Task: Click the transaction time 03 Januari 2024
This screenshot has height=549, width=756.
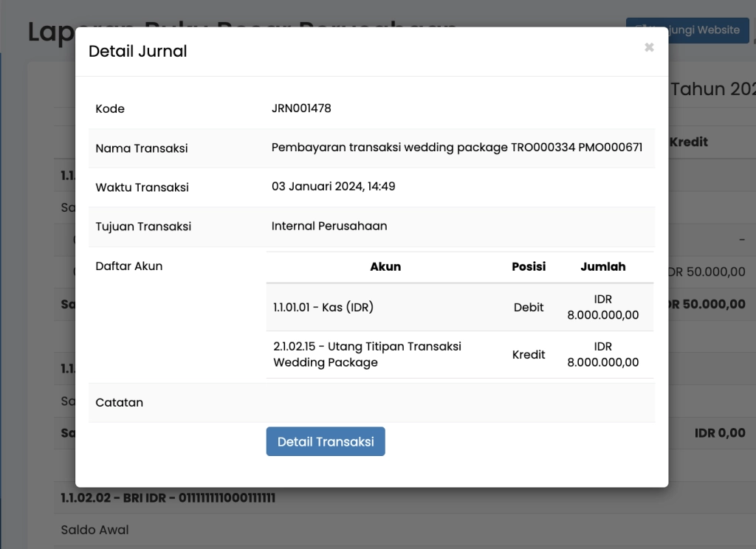Action: tap(333, 187)
